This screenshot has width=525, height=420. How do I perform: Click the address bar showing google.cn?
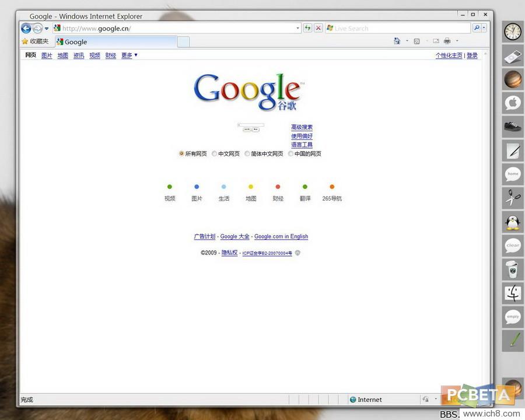click(x=177, y=28)
